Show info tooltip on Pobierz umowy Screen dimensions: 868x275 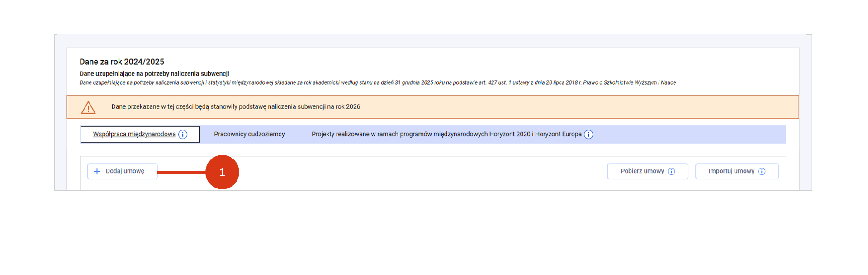tap(671, 171)
